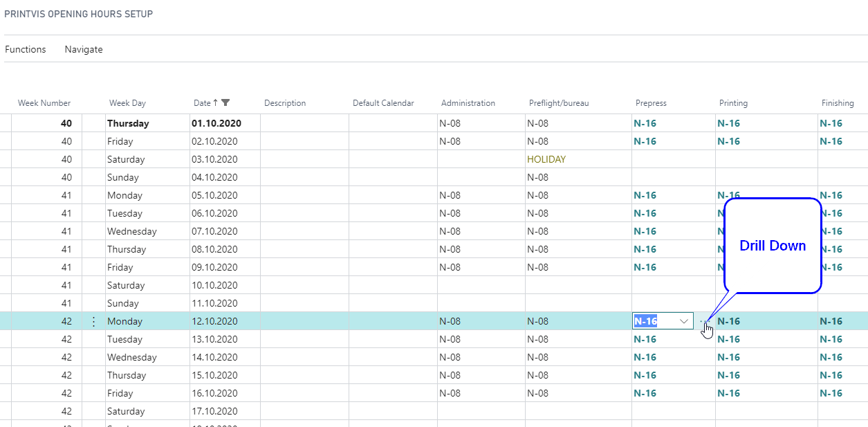Click Finishing N-16 on Friday 16.10.2020
The height and width of the screenshot is (427, 868).
(x=831, y=393)
